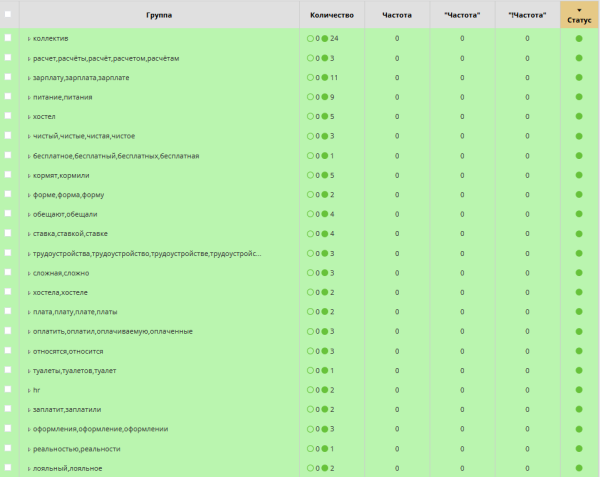Click the status dot in the hr row

coord(579,390)
